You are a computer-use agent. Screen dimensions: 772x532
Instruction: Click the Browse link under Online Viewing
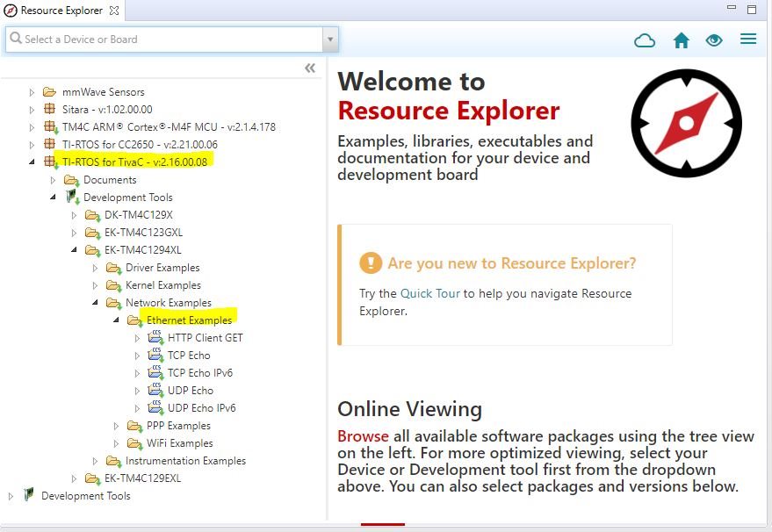pyautogui.click(x=363, y=436)
